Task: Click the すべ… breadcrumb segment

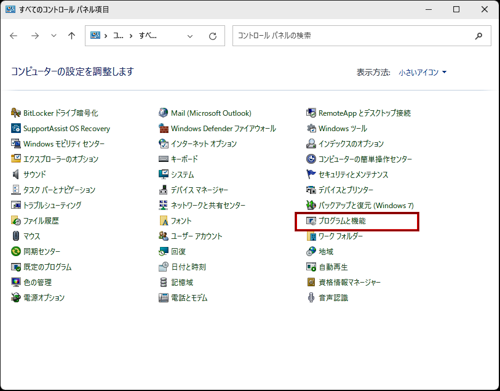Action: [x=148, y=35]
